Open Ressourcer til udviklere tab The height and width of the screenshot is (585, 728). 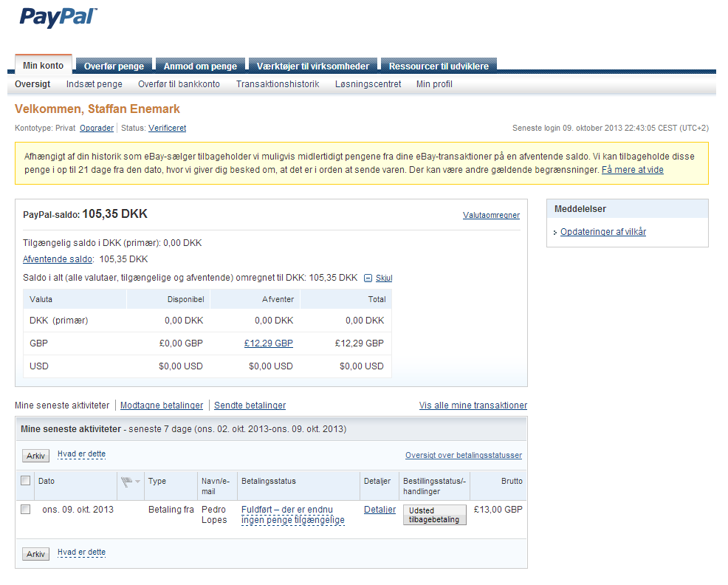click(x=439, y=66)
